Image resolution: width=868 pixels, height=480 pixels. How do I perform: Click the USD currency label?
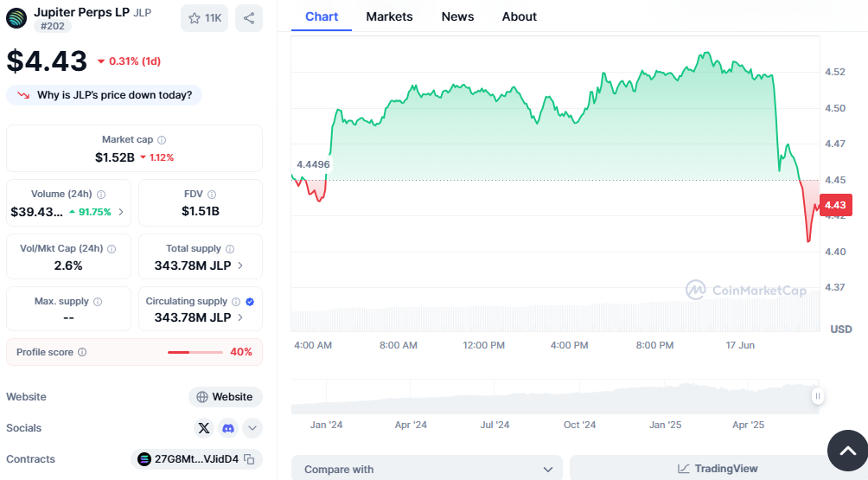[x=841, y=330]
